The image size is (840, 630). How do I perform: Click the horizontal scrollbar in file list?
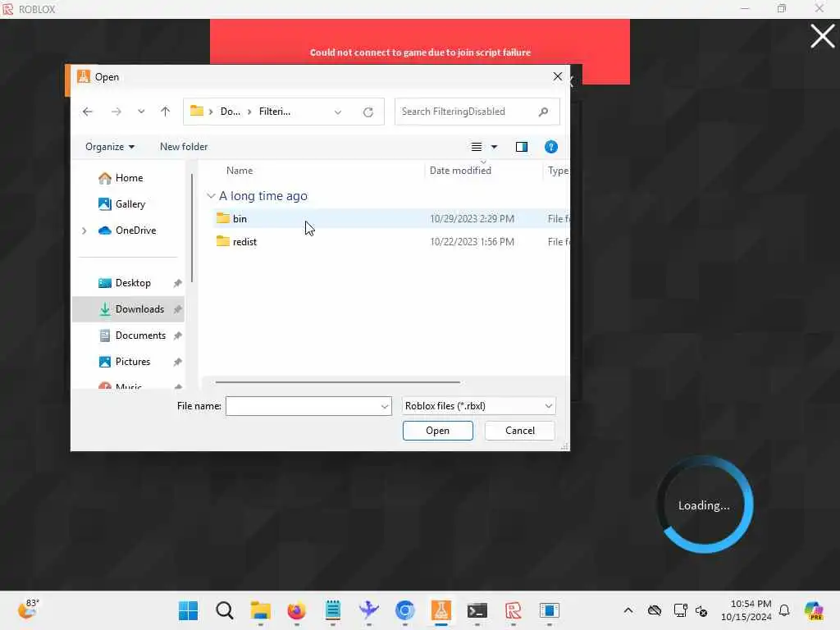pos(337,382)
